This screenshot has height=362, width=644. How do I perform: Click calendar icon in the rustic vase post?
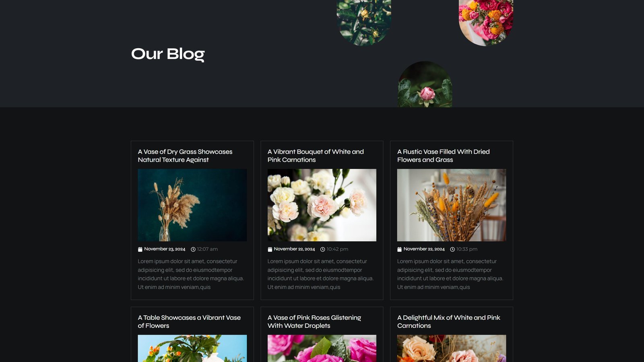[x=399, y=249]
